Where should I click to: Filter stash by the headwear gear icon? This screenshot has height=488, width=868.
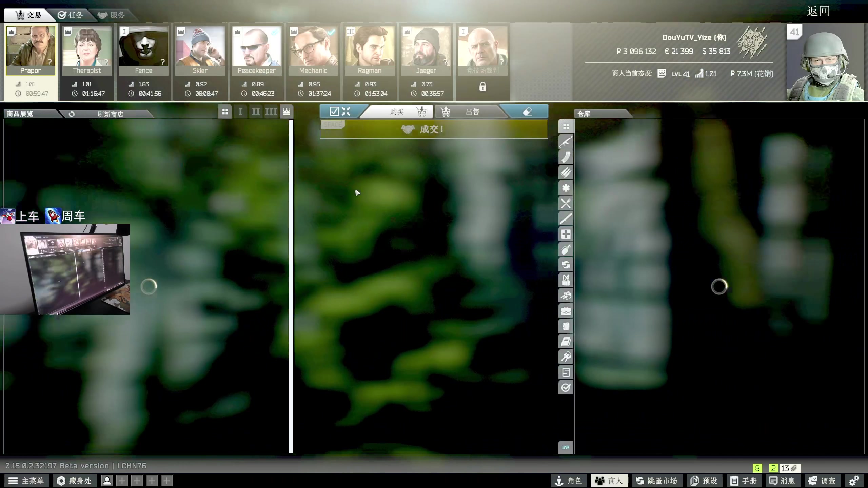[566, 296]
